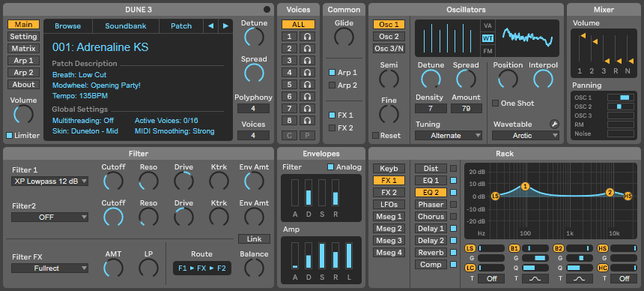Adjust OSC 1 panning slider
Viewport: 644px width, 291px height.
(x=621, y=97)
